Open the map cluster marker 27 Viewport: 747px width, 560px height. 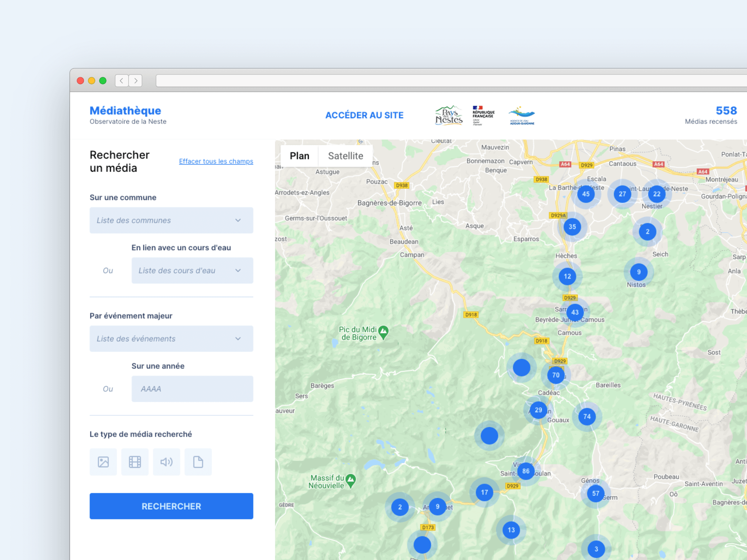coord(622,194)
